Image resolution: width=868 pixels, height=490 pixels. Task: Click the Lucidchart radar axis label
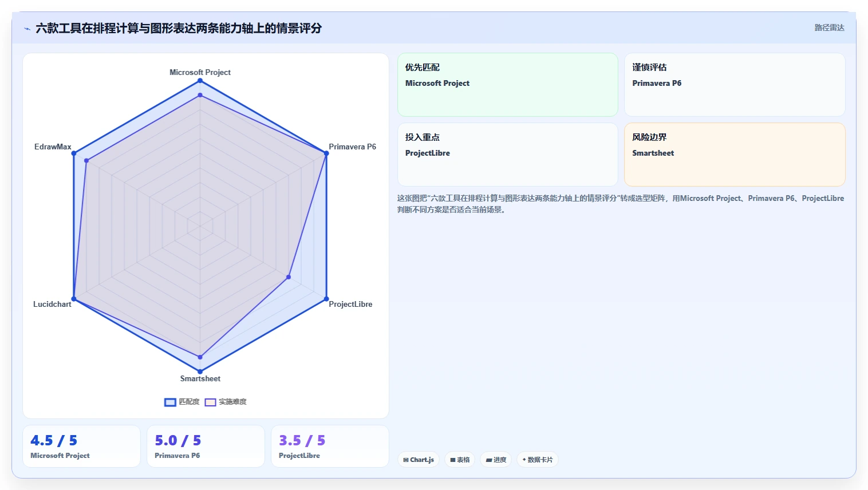(x=52, y=304)
